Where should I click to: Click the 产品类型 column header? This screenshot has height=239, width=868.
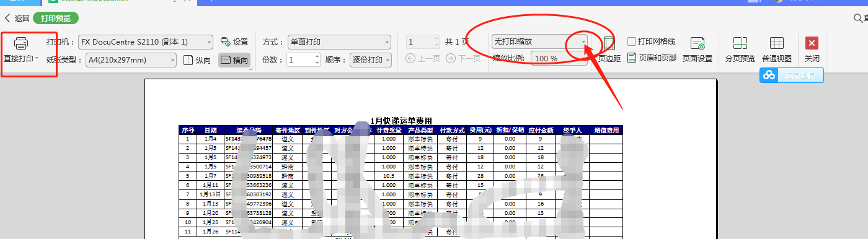pos(420,131)
